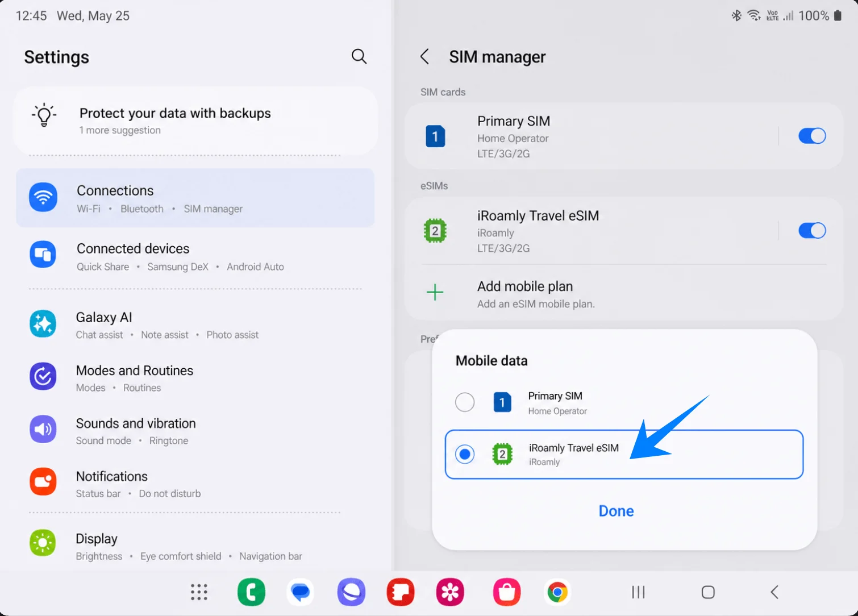Open Display settings category
The width and height of the screenshot is (858, 616).
pyautogui.click(x=195, y=546)
